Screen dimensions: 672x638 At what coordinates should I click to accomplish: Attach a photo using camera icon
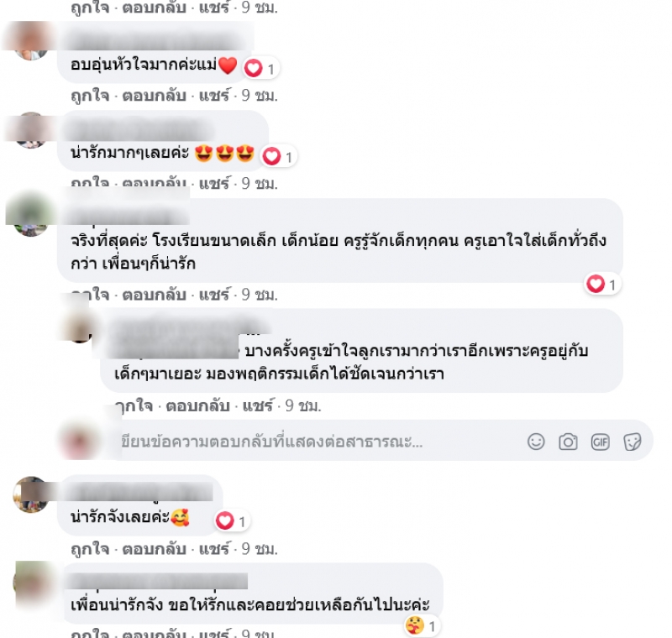click(568, 442)
